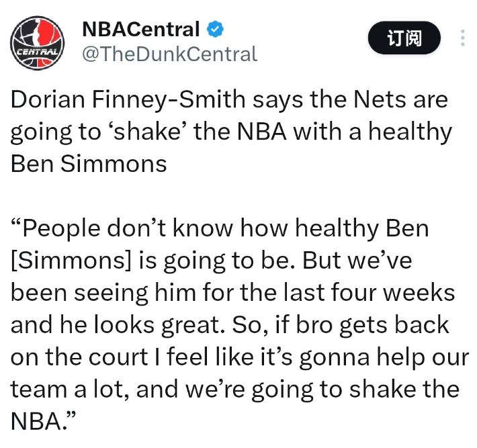Click the CENTRAL banner on the logo
Viewport: 477px width, 448px height.
tap(38, 51)
